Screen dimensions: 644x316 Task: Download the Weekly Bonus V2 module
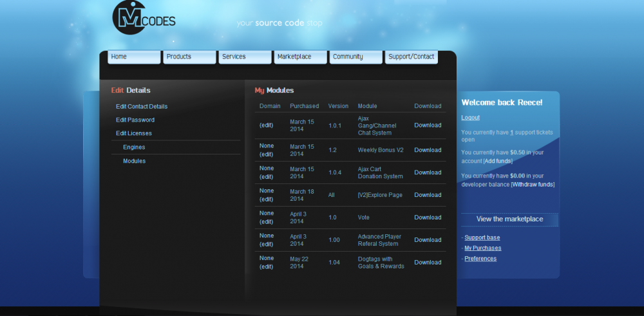(x=428, y=150)
